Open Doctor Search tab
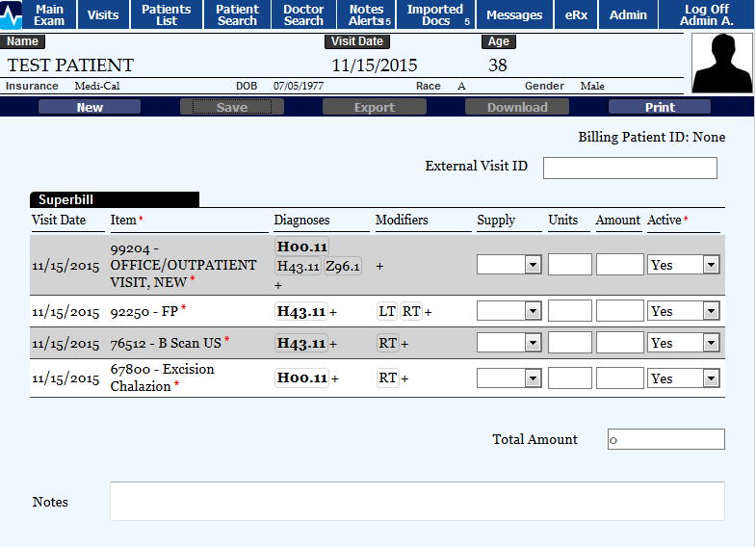 303,15
